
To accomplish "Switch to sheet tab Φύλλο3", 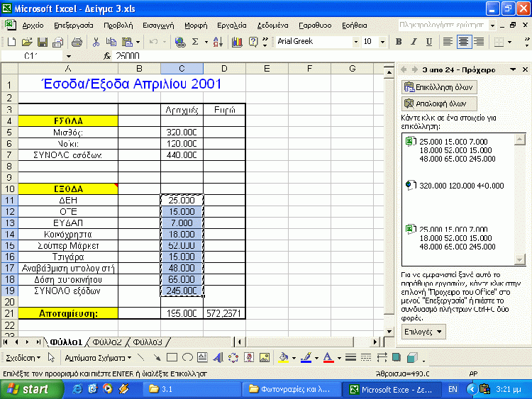I will (148, 342).
